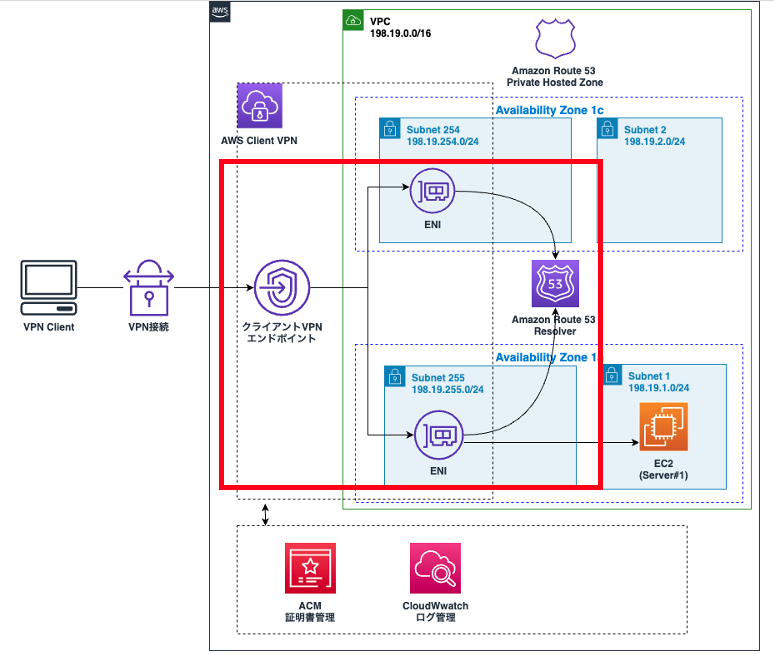Click the AWS logo at top-left of cloud box
774x654 pixels.
220,12
